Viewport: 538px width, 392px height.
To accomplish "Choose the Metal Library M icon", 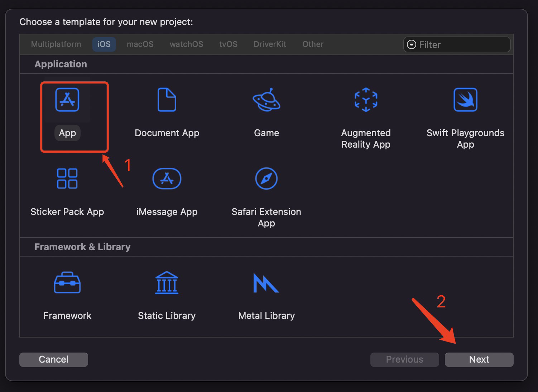I will pos(266,283).
